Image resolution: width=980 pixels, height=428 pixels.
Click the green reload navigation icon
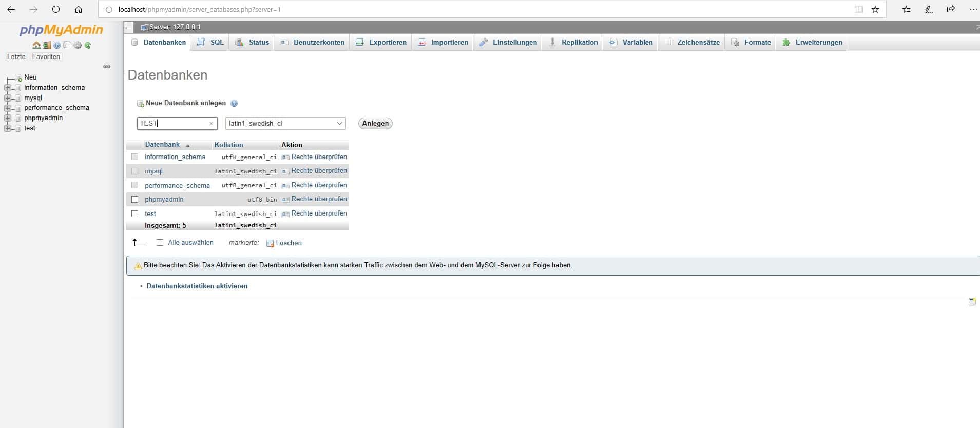88,46
